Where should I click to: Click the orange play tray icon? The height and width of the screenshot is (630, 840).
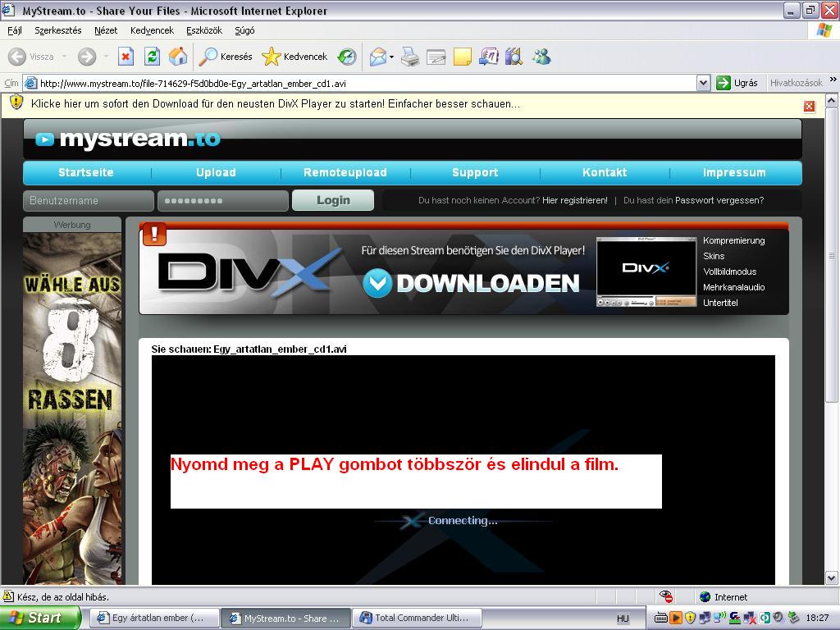(676, 618)
